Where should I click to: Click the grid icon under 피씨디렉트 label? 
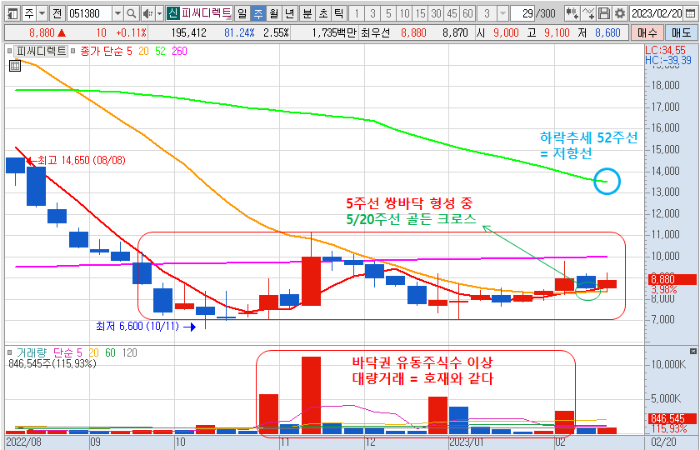point(15,66)
